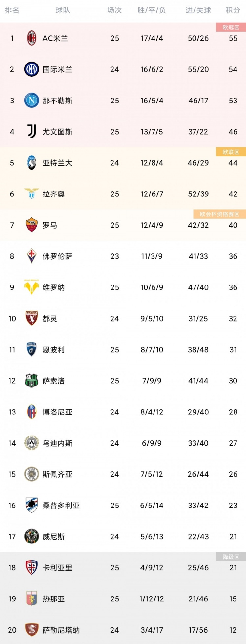Select the Sampdoria crest icon

click(31, 505)
